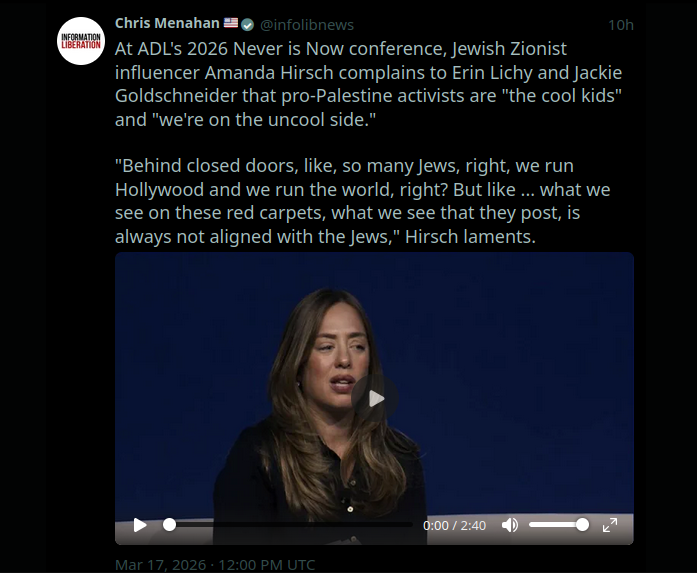
Task: Enter fullscreen mode for the video
Action: coord(610,525)
